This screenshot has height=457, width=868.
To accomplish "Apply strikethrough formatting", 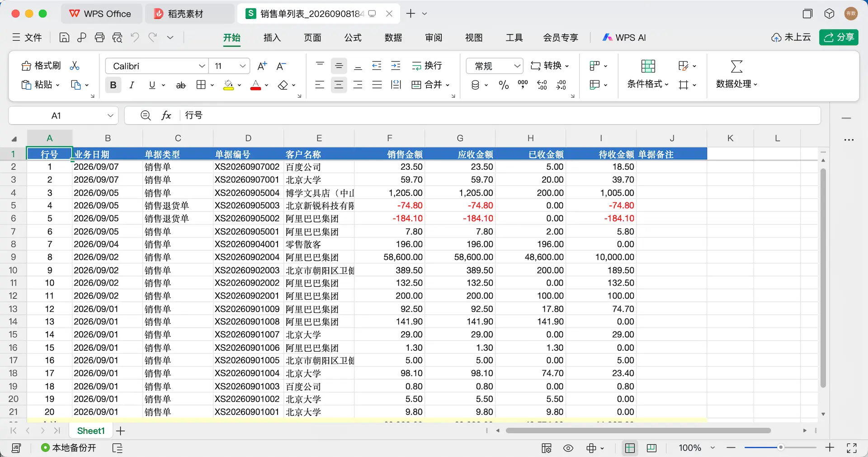I will [x=181, y=85].
